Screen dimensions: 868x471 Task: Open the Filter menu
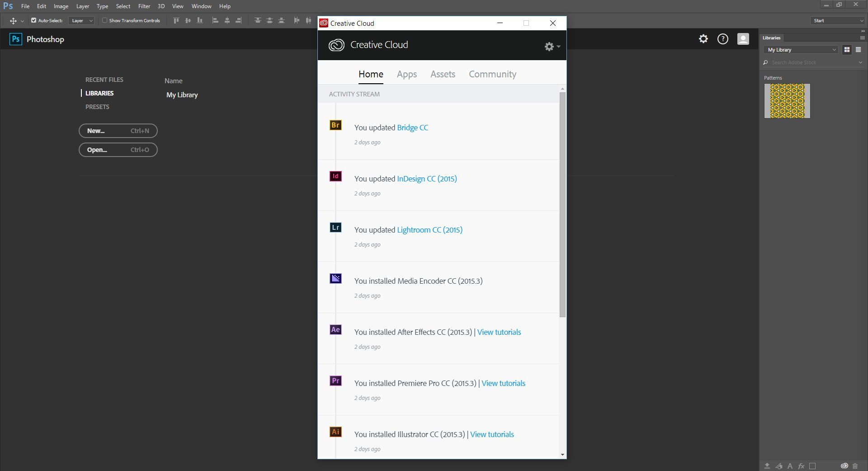coord(144,6)
